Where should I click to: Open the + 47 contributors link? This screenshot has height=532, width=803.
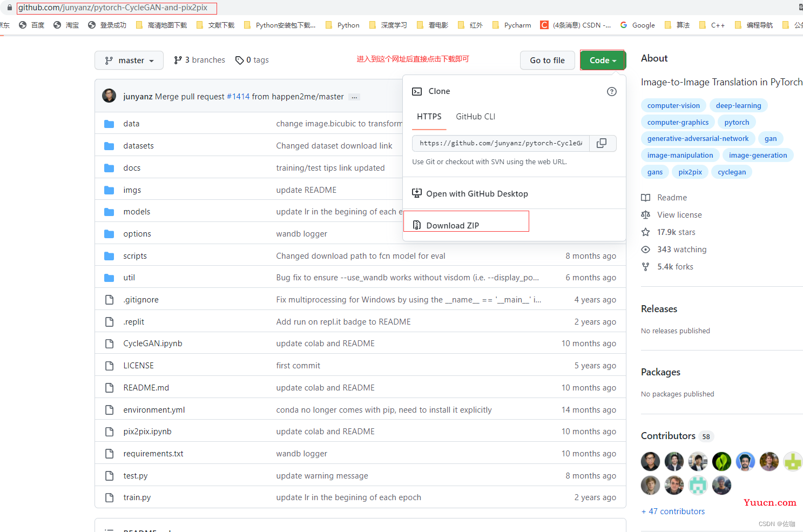pos(673,511)
